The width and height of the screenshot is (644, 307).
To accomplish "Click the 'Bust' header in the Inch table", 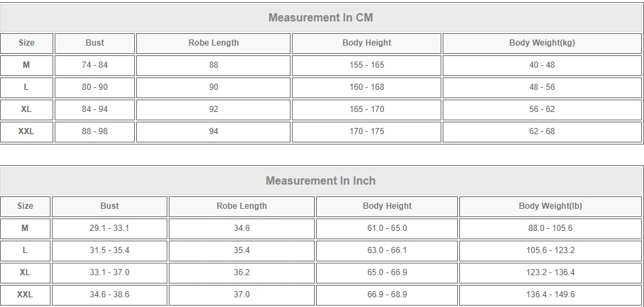I will coord(109,206).
